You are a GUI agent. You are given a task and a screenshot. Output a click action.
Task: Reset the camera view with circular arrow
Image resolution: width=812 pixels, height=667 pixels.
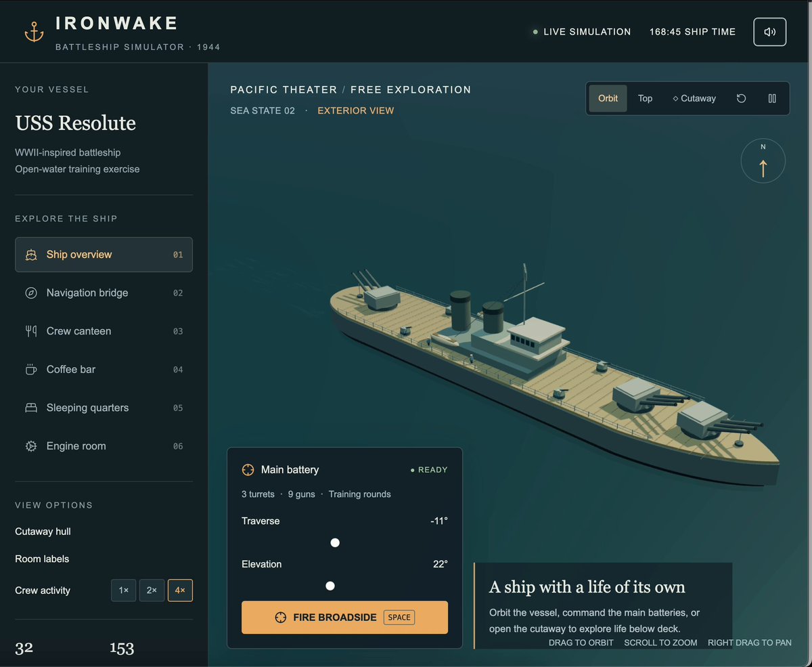[741, 99]
